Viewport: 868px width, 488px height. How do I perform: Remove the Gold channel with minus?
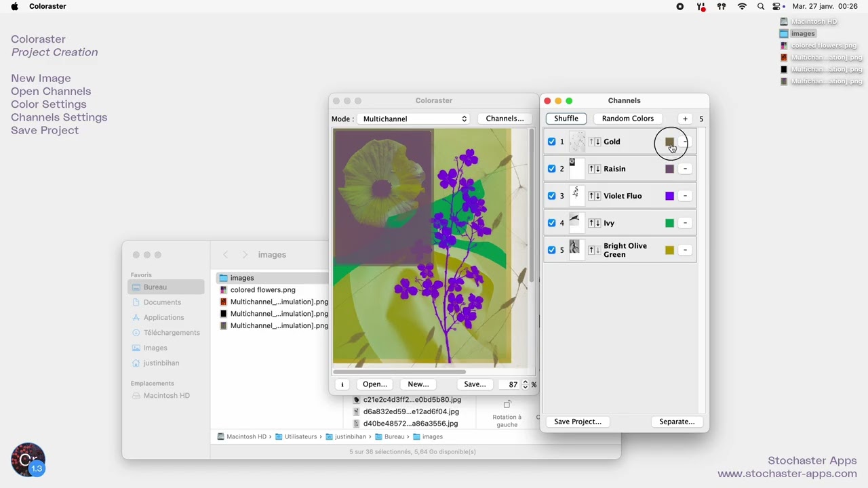pos(685,142)
